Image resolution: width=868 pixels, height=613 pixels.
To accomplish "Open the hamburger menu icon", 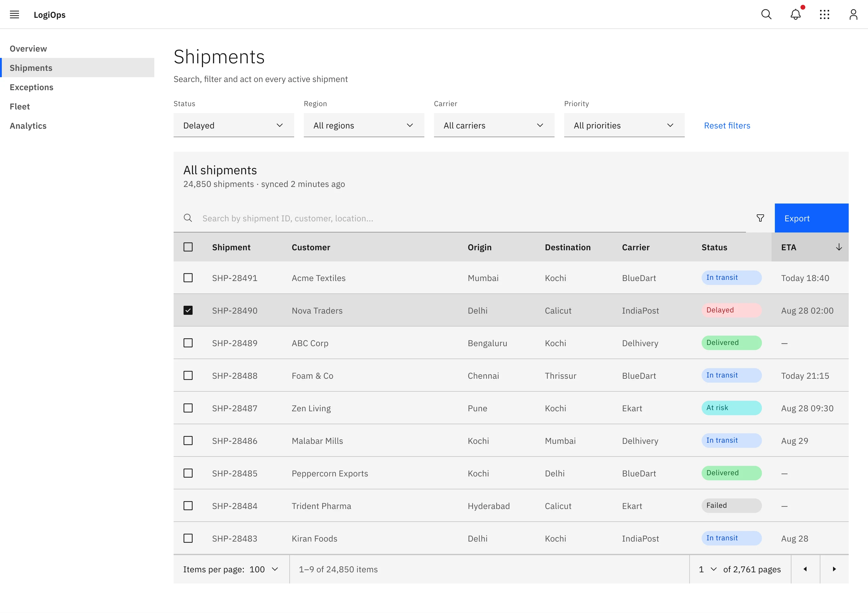I will [x=14, y=14].
